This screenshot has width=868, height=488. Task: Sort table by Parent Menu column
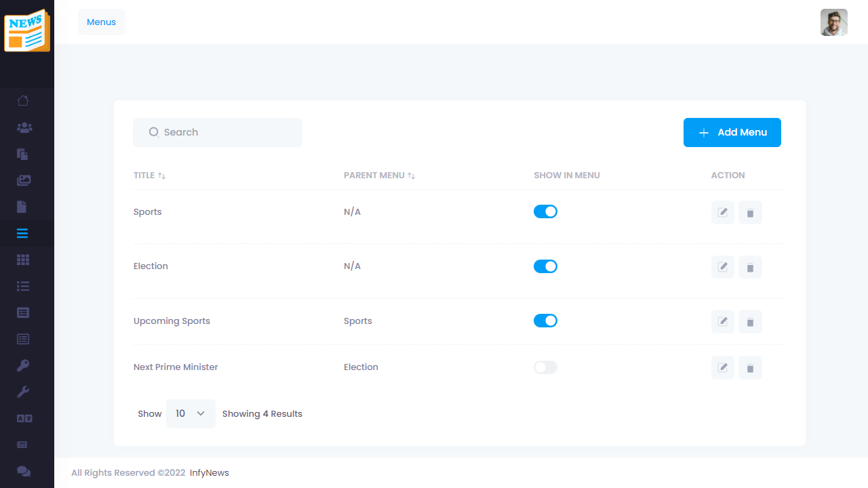pyautogui.click(x=379, y=175)
